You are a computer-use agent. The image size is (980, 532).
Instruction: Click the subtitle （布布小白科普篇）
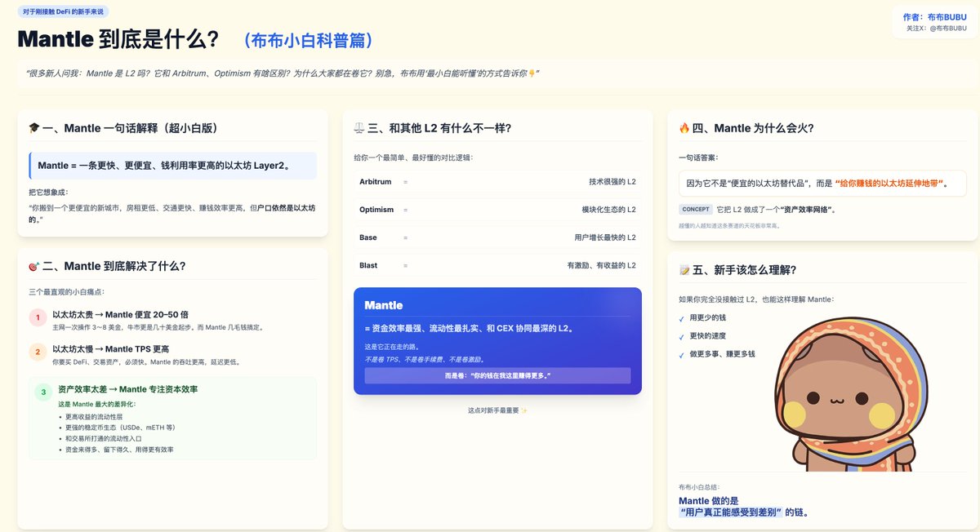(x=308, y=41)
